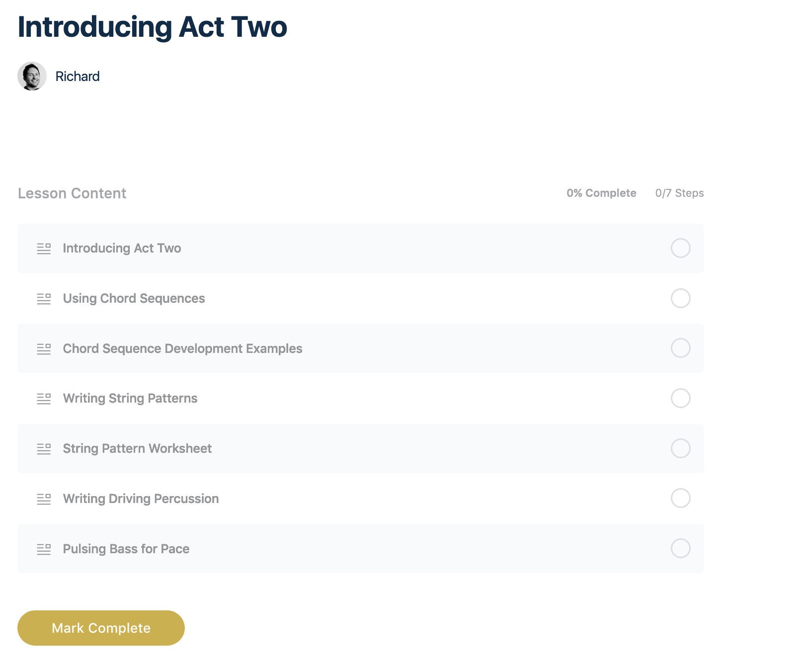Click topic icon beside String Pattern Worksheet

click(x=44, y=449)
